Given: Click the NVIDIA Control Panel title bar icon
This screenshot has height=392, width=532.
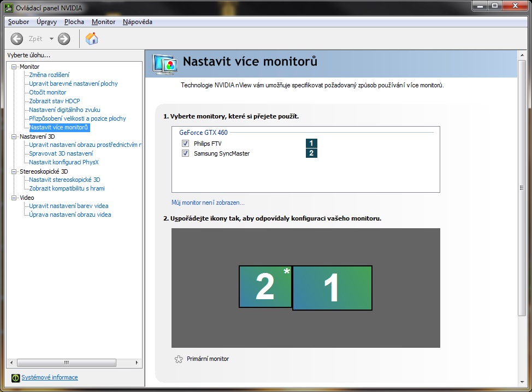Looking at the screenshot, I should tap(9, 8).
